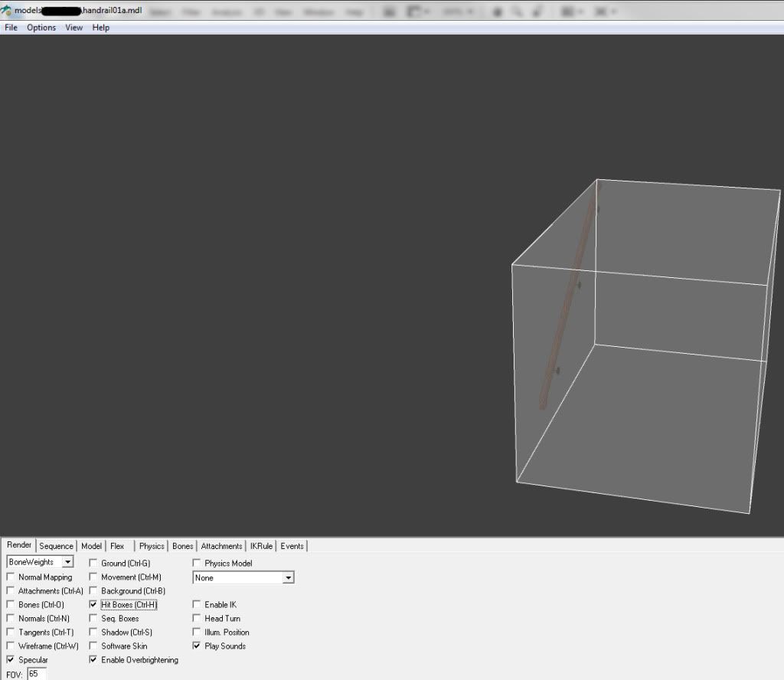Switch to the Physics tab
Image resolution: width=784 pixels, height=680 pixels.
[152, 546]
